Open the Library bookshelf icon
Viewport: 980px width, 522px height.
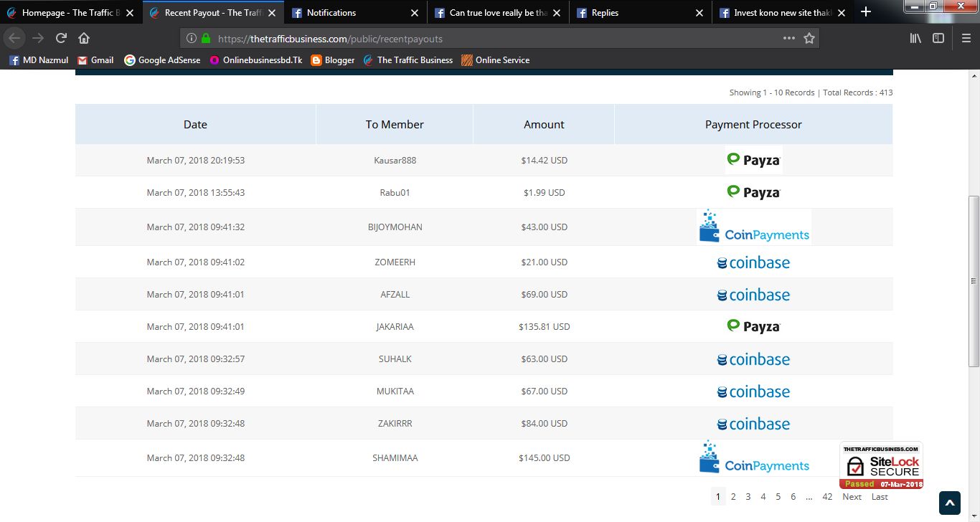(915, 38)
